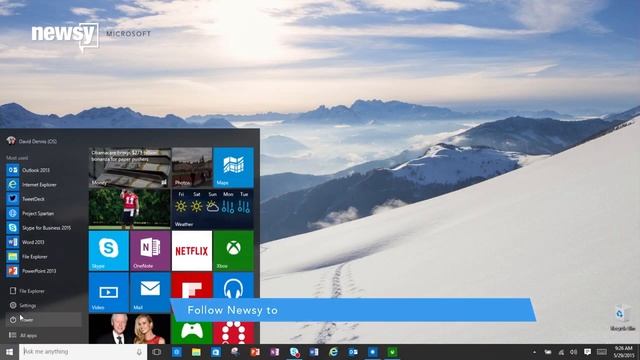Open the Netflix tile
640x360 pixels.
click(x=192, y=251)
